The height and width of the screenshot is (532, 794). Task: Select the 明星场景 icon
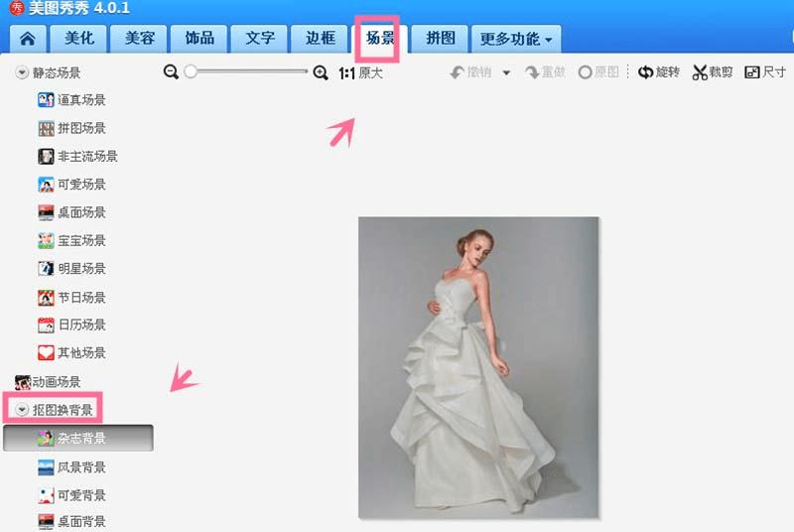click(x=46, y=268)
